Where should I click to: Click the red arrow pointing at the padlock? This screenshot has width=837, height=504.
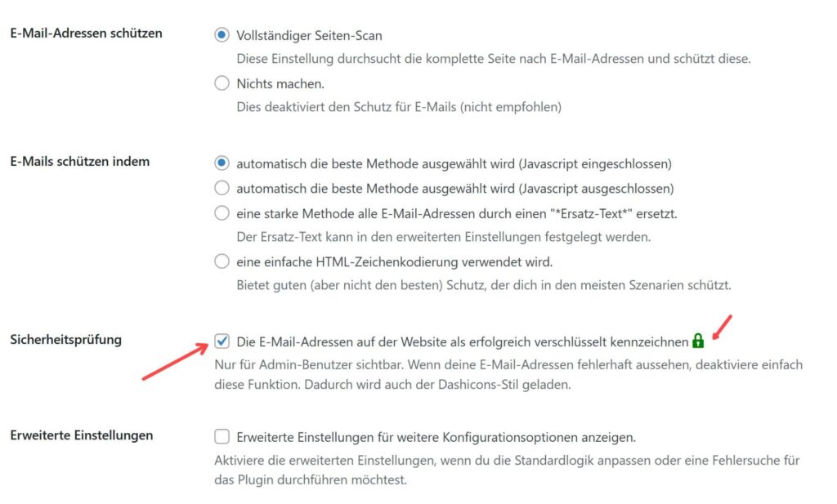point(723,327)
